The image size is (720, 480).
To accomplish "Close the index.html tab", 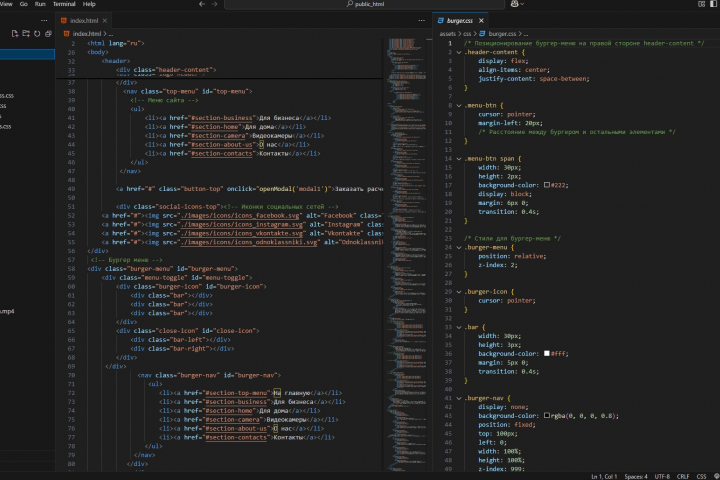I will (x=105, y=21).
